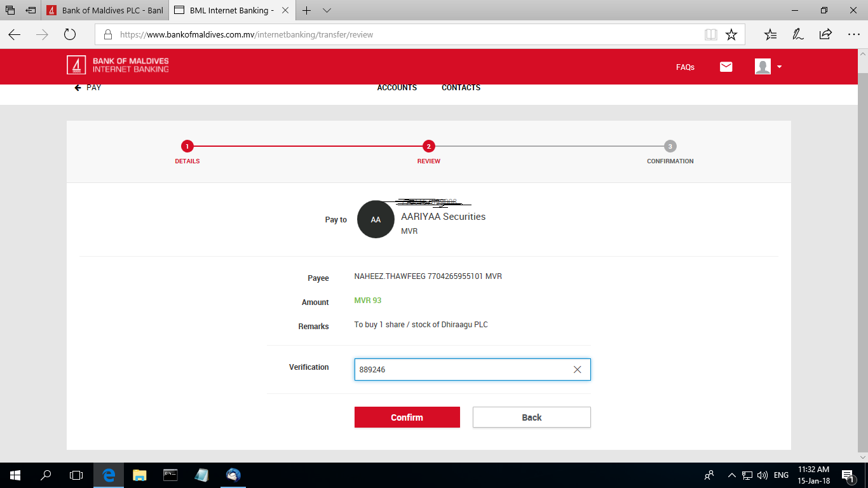Screen dimensions: 868x488
Task: Click the user profile avatar
Action: (763, 67)
